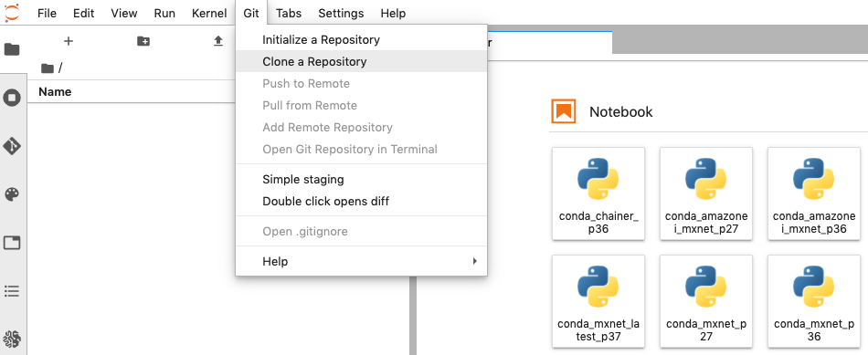Open the Git sidebar panel icon

(x=12, y=147)
